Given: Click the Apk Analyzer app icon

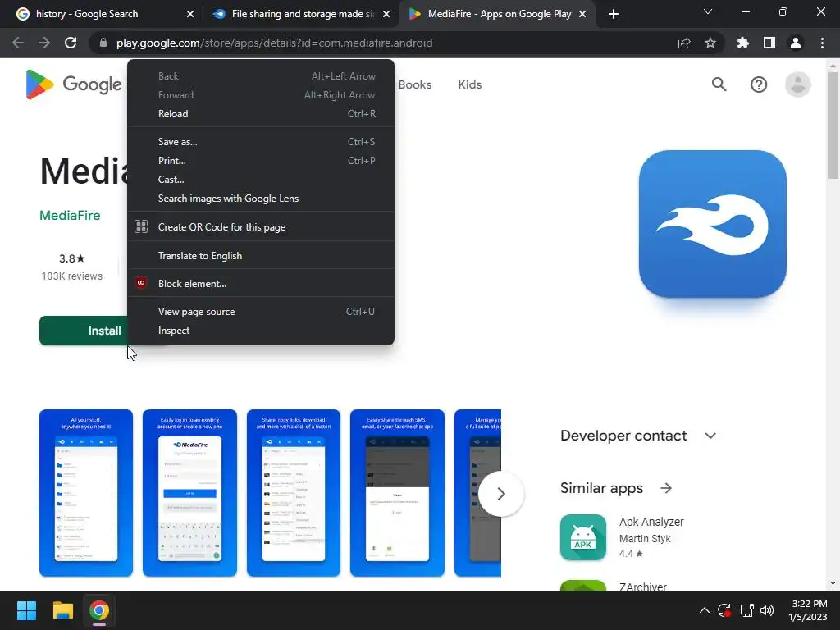Looking at the screenshot, I should pos(583,537).
